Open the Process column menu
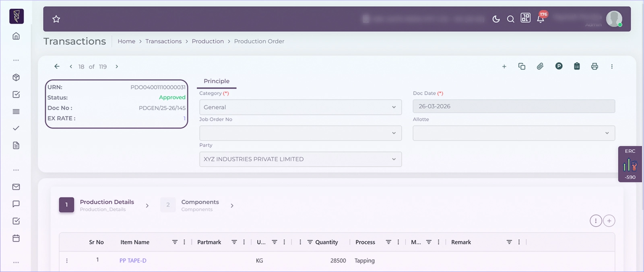 point(398,242)
